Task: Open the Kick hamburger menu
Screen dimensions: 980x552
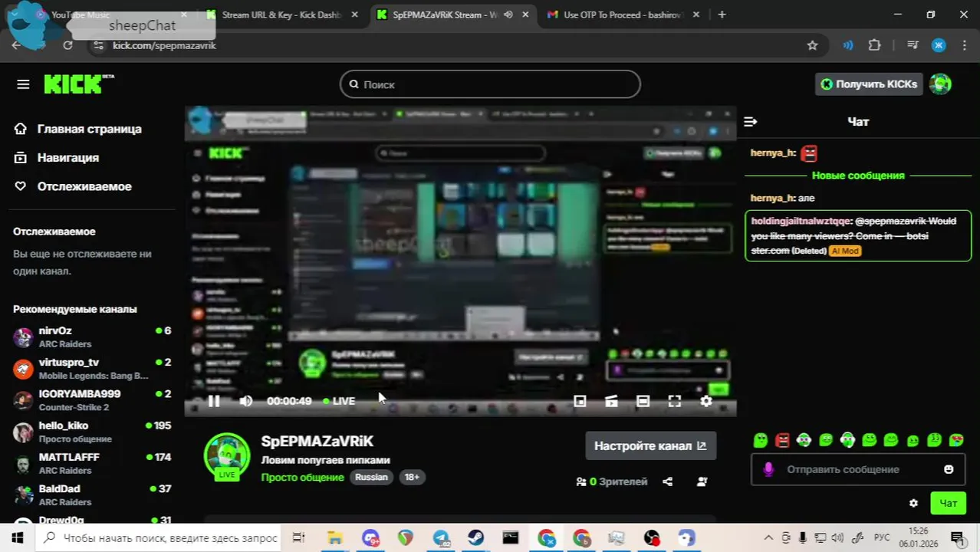Action: pos(23,84)
